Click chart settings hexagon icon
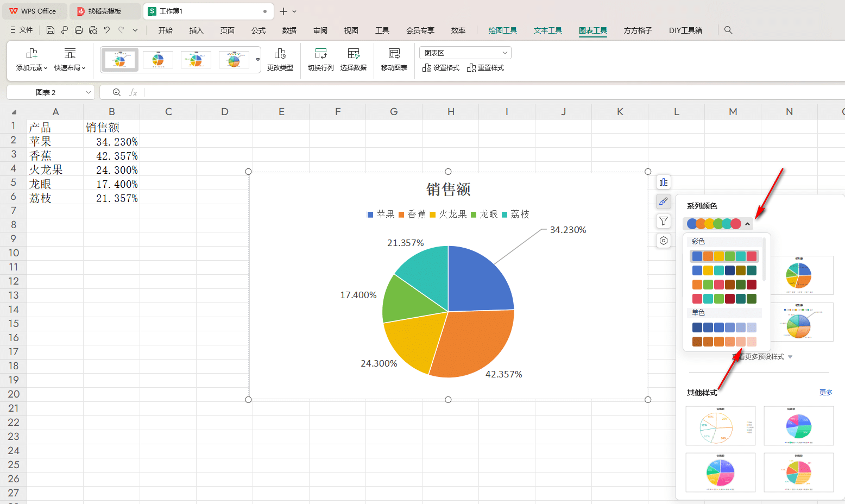 click(x=664, y=241)
